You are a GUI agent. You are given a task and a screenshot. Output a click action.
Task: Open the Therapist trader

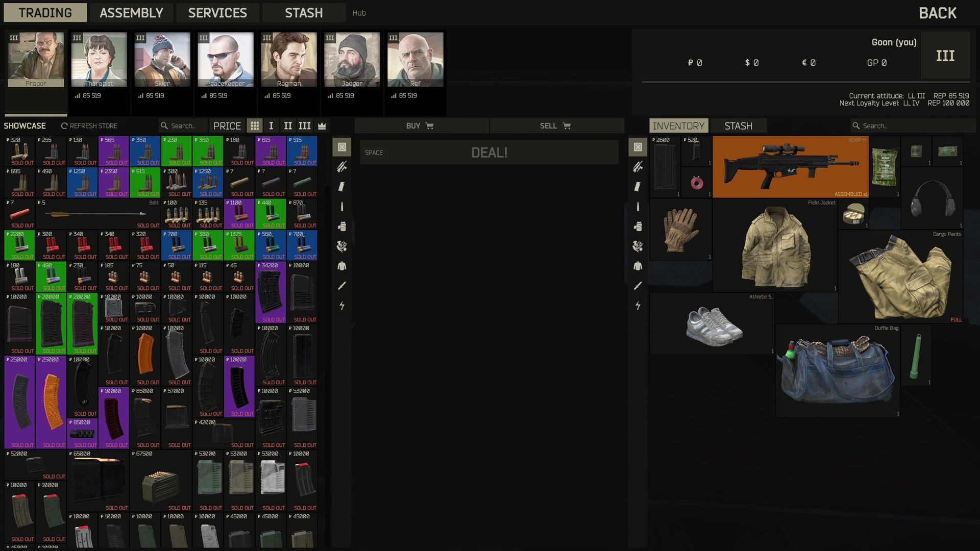point(99,59)
